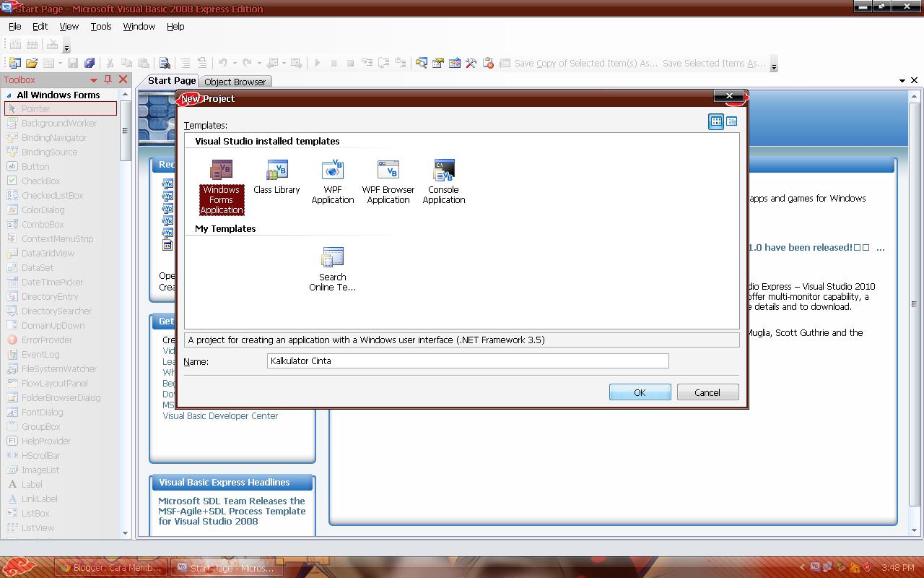Open the View menu
The height and width of the screenshot is (578, 924).
(x=69, y=27)
